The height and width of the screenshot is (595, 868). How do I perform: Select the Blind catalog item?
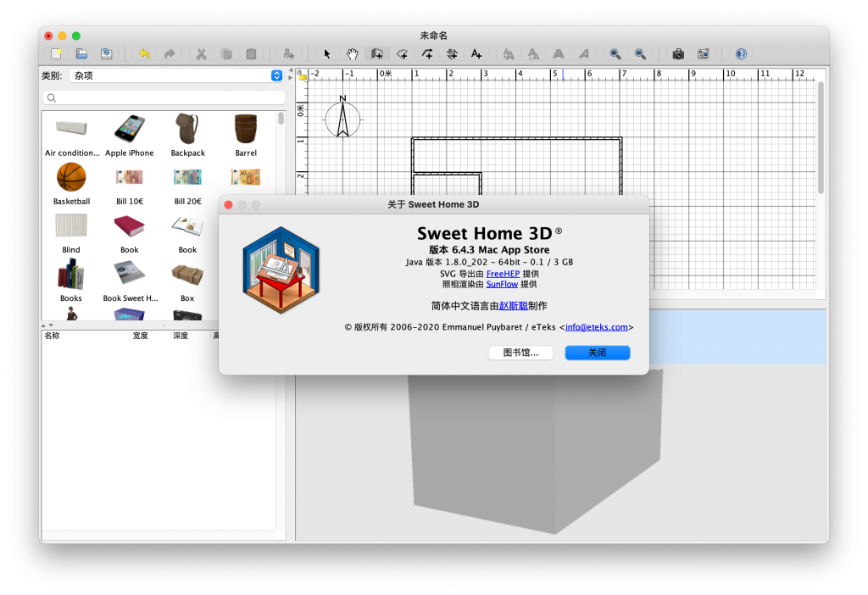(x=71, y=233)
